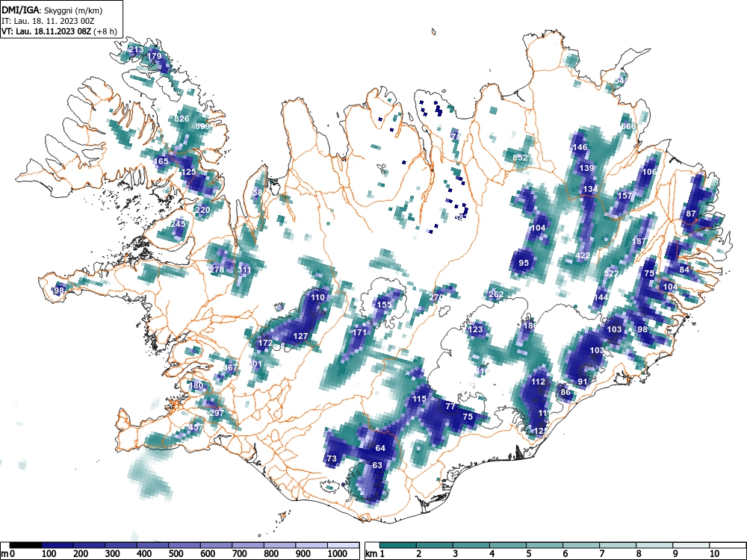Click the 10 tick label in kilometre legend
747x560 pixels.
pyautogui.click(x=714, y=554)
